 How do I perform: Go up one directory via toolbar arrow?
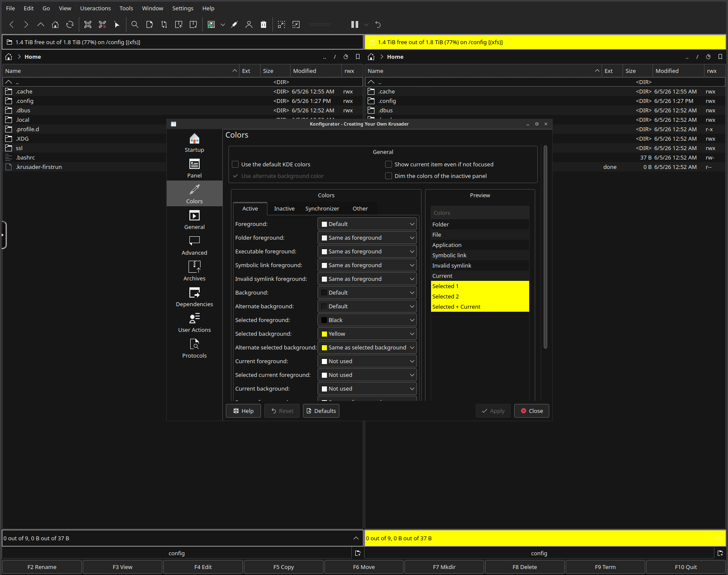41,24
